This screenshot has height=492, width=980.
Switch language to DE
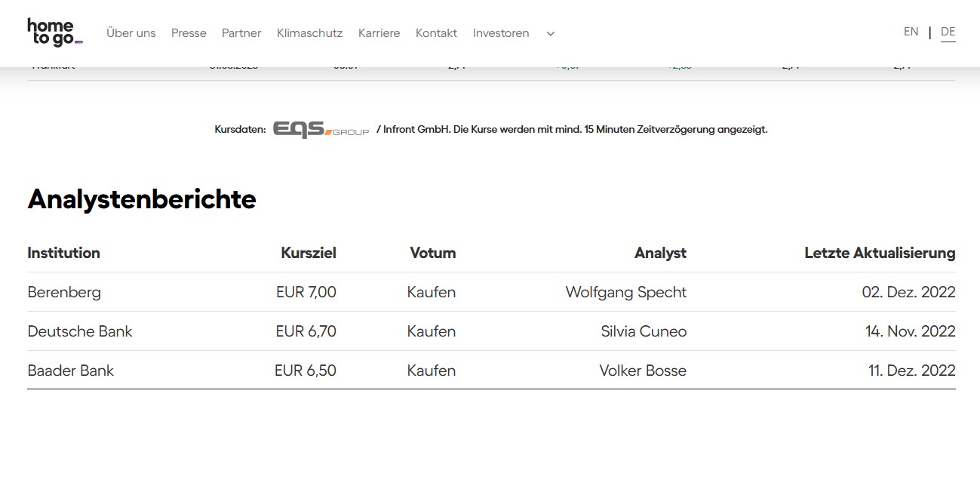(x=948, y=32)
